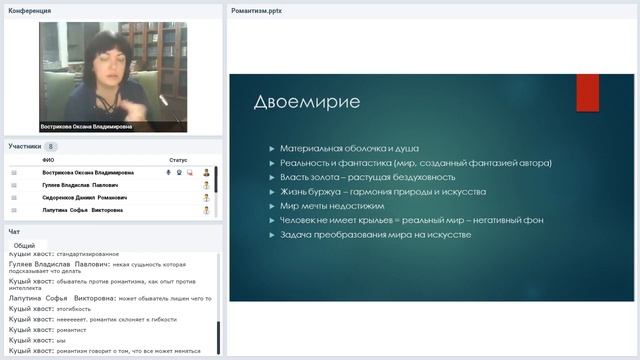Tick the checkbox beside Сидоренков Даниил Романович
This screenshot has width=640, height=360.
pyautogui.click(x=14, y=198)
